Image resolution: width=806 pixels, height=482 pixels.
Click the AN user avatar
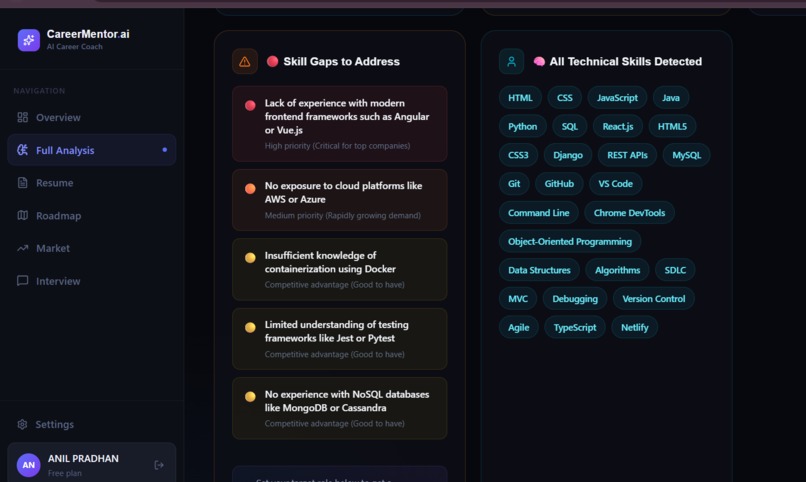[29, 465]
